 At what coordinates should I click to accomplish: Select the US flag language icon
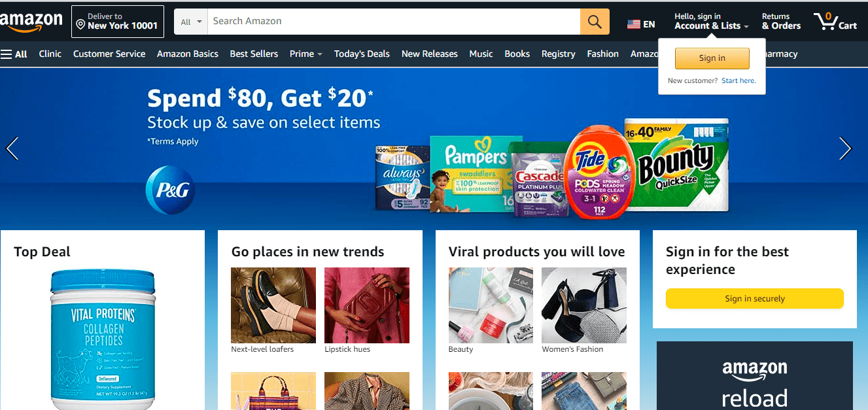[x=633, y=24]
